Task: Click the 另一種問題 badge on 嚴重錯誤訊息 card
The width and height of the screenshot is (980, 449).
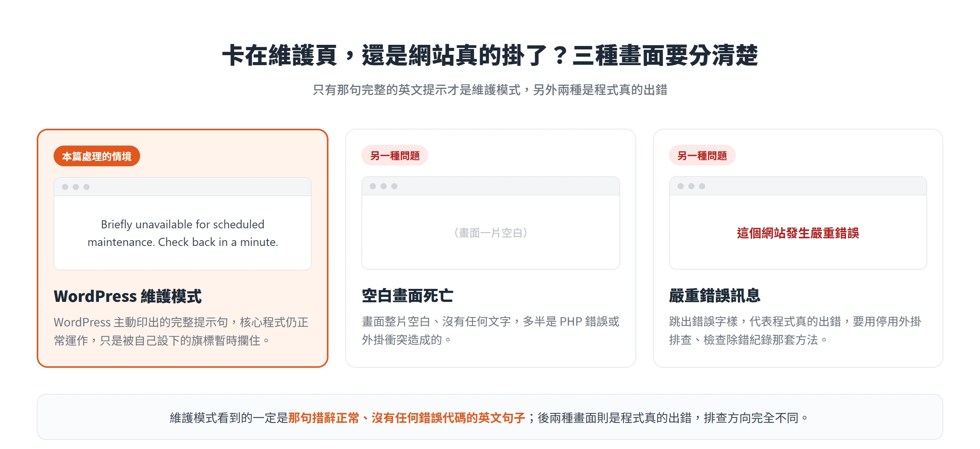Action: coord(702,155)
